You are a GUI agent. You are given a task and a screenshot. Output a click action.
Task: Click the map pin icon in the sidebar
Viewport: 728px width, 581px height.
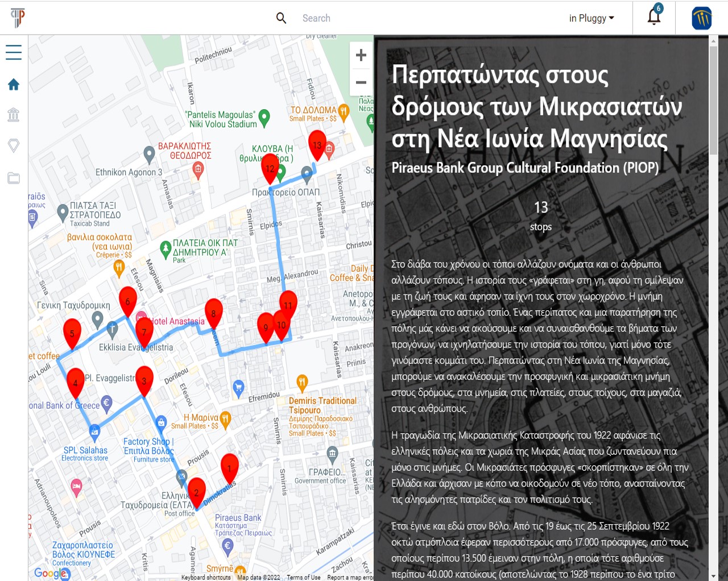click(14, 146)
